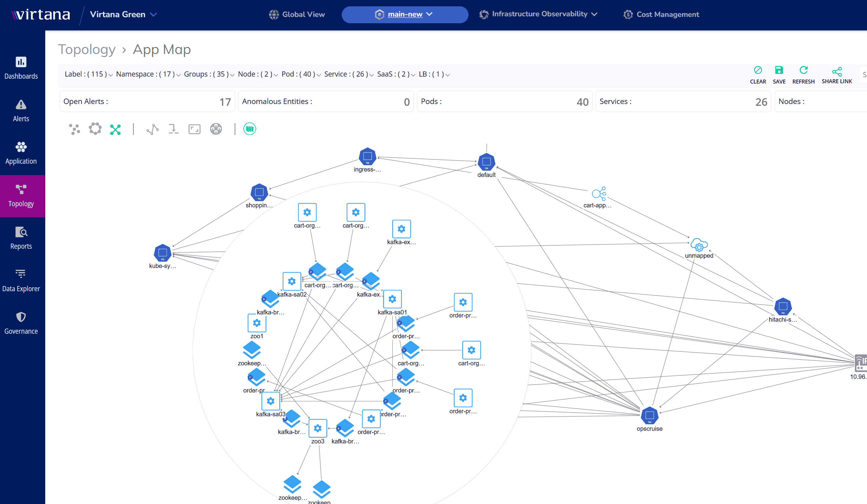867x504 pixels.
Task: Expand the Pod (40) filter dropdown
Action: coord(301,74)
